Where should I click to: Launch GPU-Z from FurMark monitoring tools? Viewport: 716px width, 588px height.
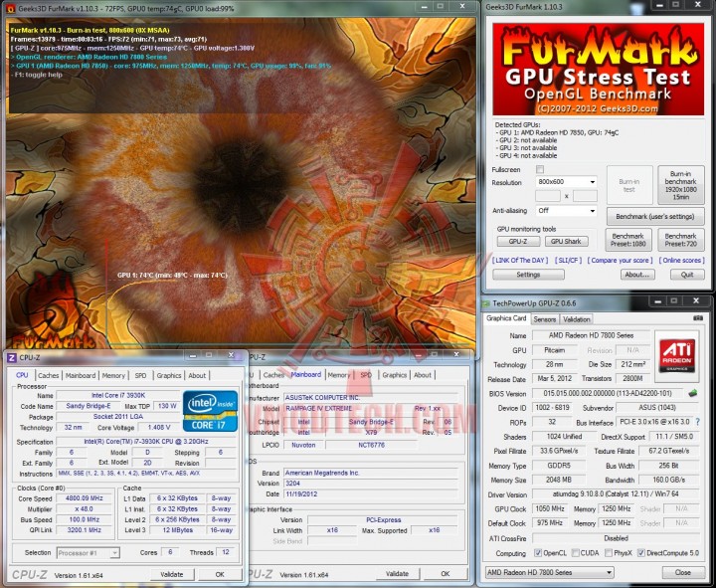pyautogui.click(x=518, y=241)
